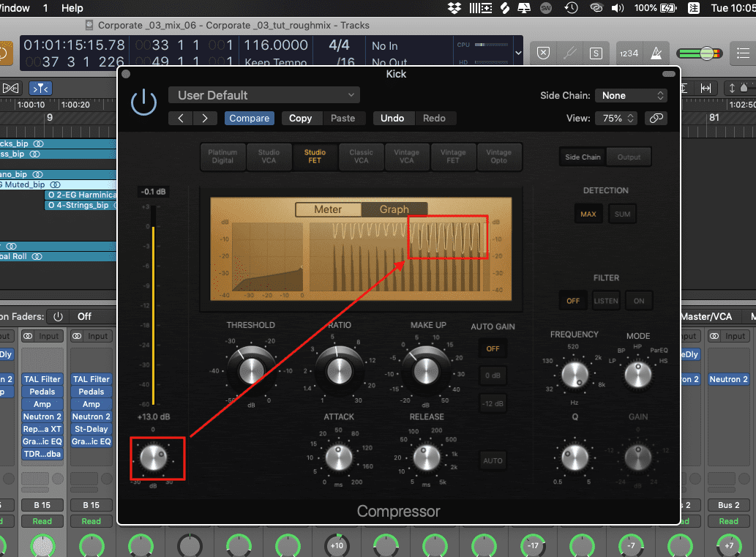Click the THRESHOLD knob
The width and height of the screenshot is (756, 557).
click(x=251, y=370)
